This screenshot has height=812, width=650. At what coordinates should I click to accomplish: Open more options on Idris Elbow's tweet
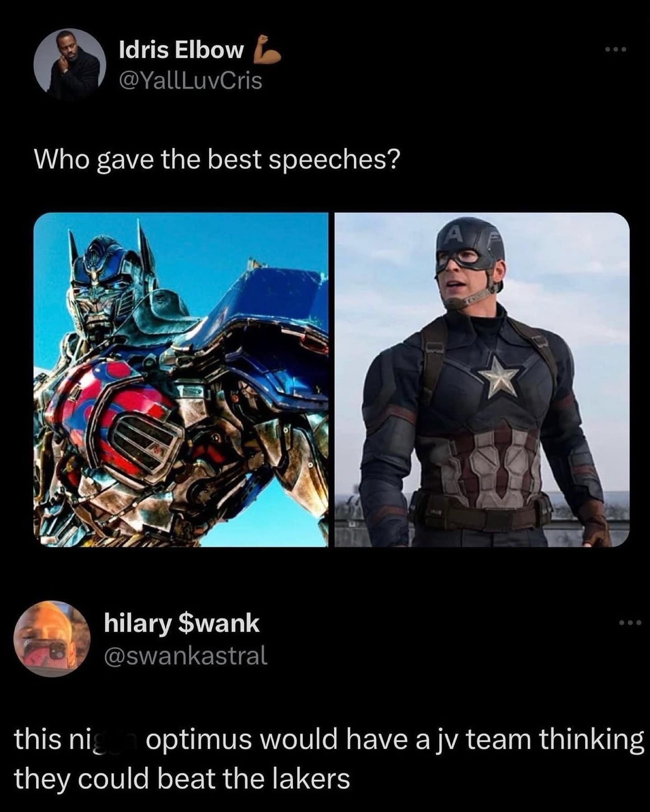tap(616, 49)
